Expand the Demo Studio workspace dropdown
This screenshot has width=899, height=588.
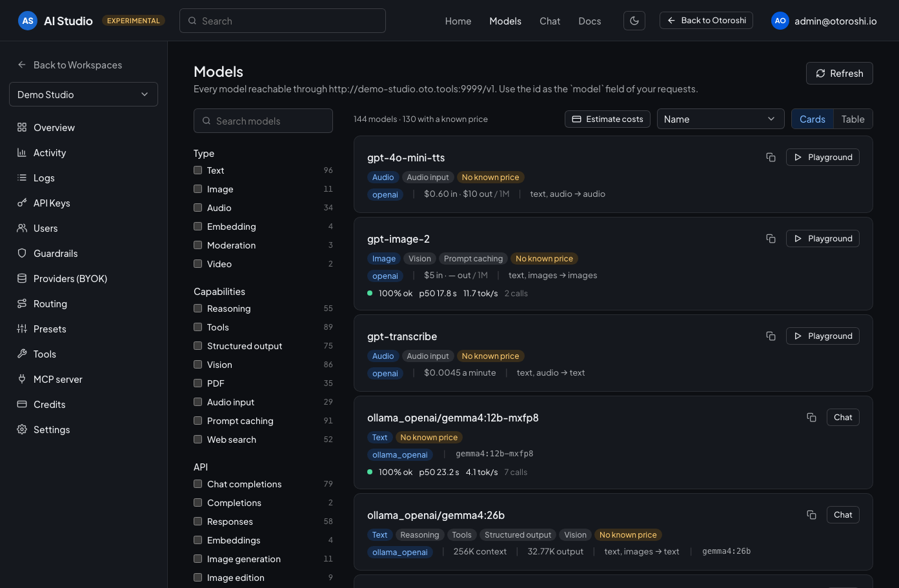pyautogui.click(x=84, y=94)
